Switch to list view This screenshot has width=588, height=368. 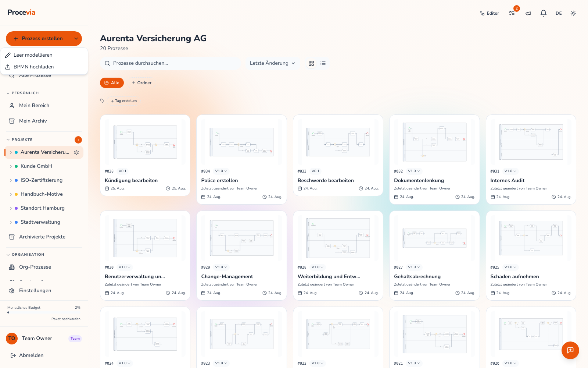(x=323, y=63)
